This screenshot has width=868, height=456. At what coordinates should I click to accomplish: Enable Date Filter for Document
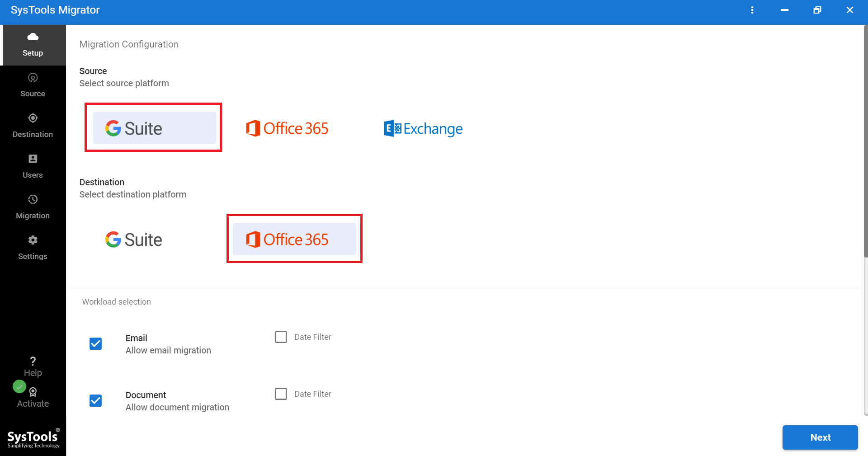(281, 394)
